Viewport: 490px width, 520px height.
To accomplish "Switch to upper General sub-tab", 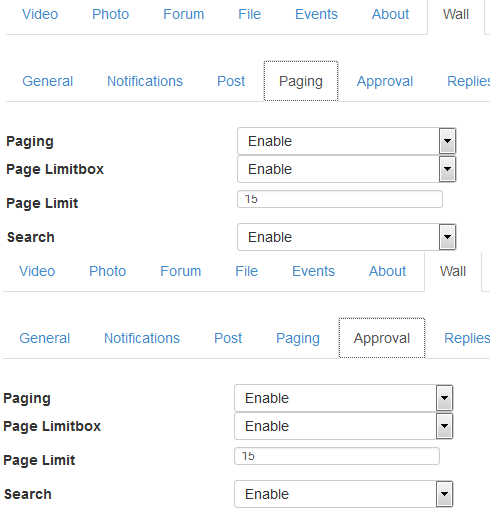I will 48,81.
